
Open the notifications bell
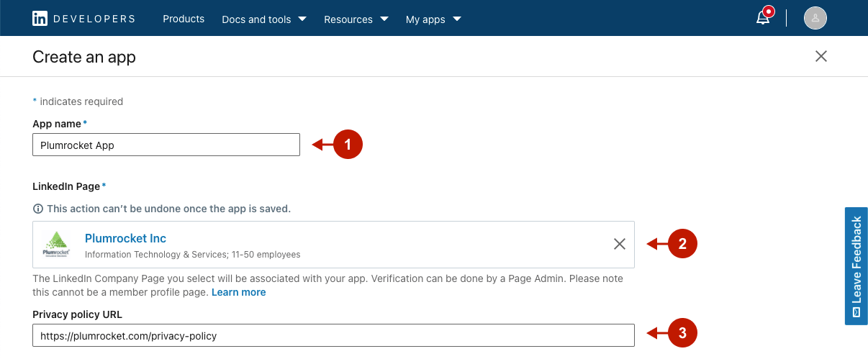click(763, 18)
